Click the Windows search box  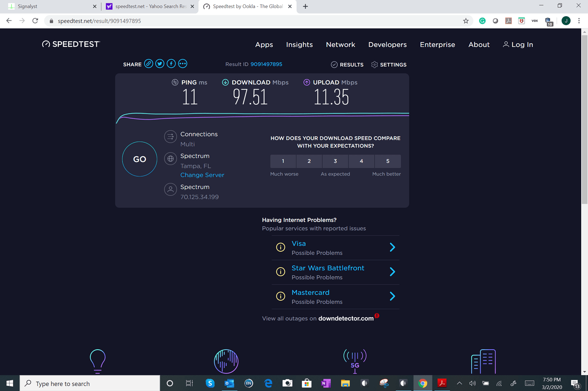coord(90,383)
